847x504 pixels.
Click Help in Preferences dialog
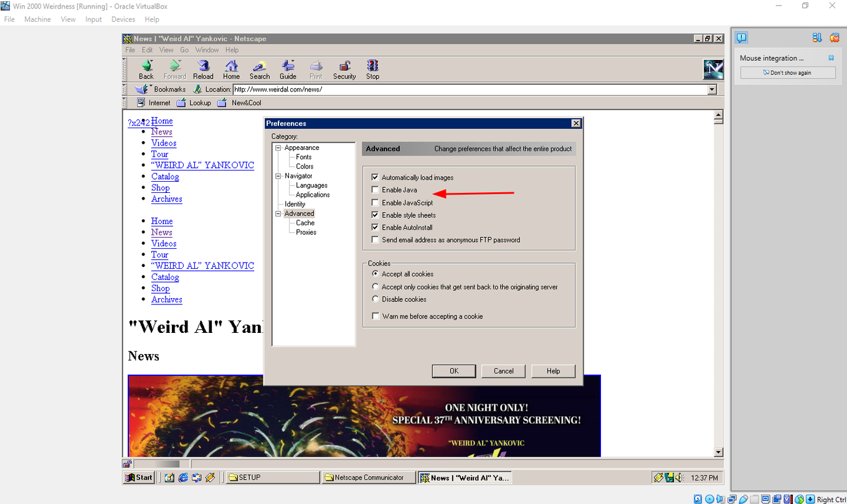pyautogui.click(x=553, y=371)
